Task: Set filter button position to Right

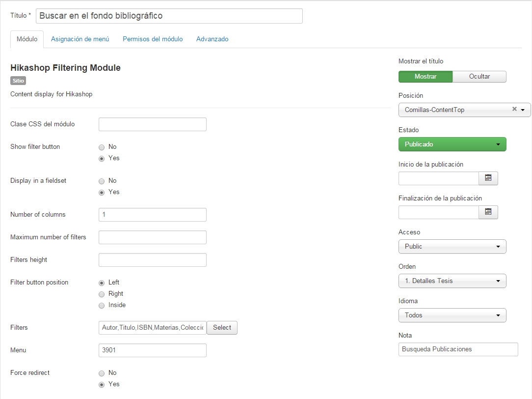Action: point(102,294)
